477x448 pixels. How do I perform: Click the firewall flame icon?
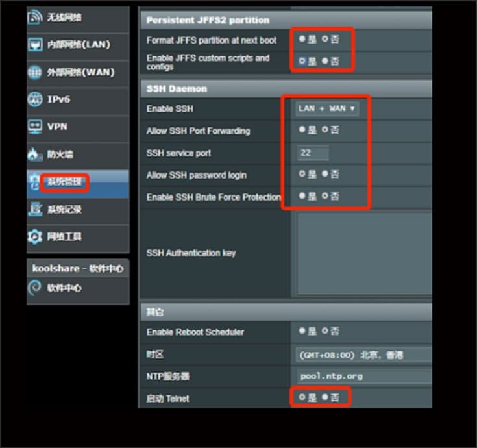coord(34,155)
